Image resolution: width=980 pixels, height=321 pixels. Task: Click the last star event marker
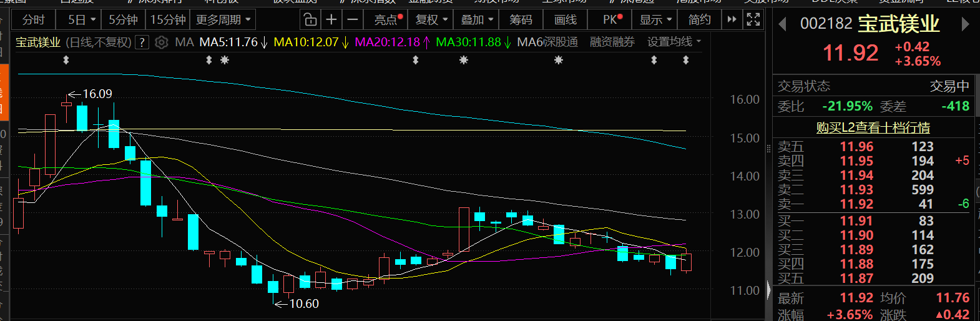(x=559, y=60)
